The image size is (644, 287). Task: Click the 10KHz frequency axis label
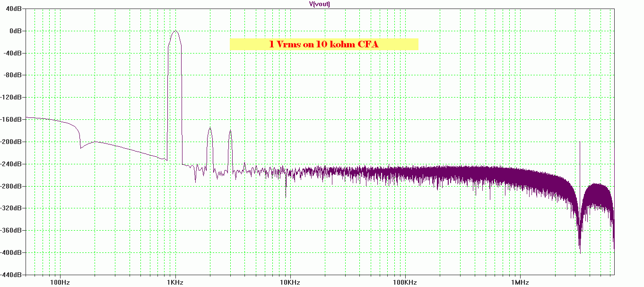290,282
